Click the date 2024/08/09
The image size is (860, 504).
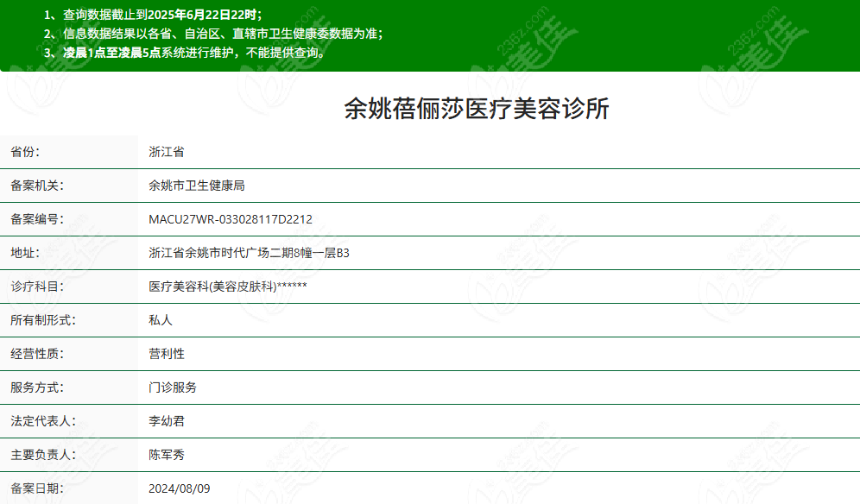(x=180, y=488)
